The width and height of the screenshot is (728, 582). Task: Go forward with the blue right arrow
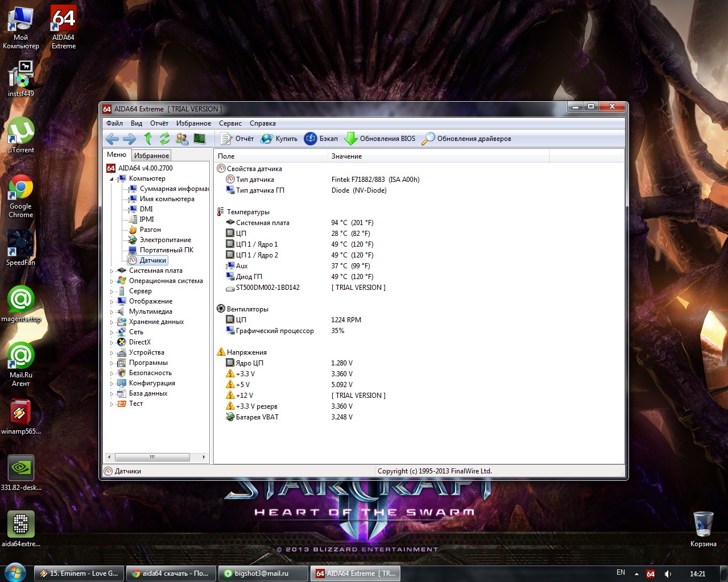(130, 139)
